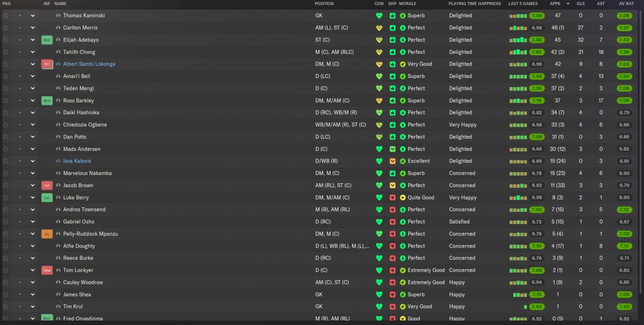Sort by the PLAYING TIME HAPPINESS column
This screenshot has width=644, height=325.
click(x=475, y=4)
